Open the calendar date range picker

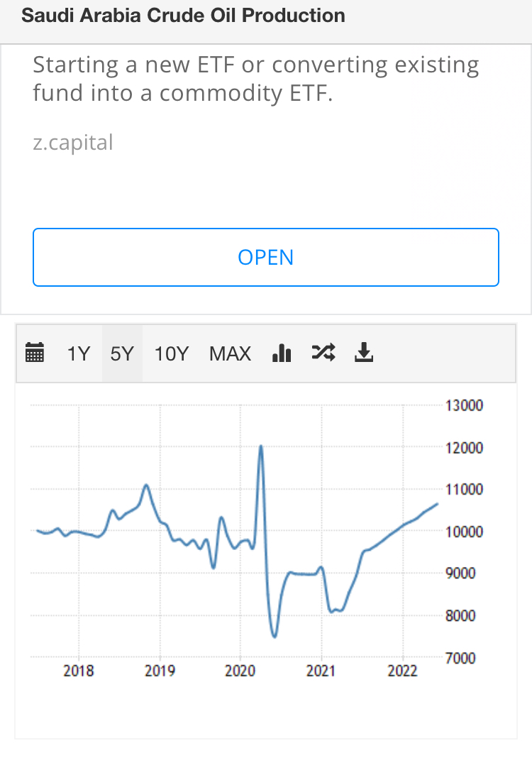click(x=34, y=353)
